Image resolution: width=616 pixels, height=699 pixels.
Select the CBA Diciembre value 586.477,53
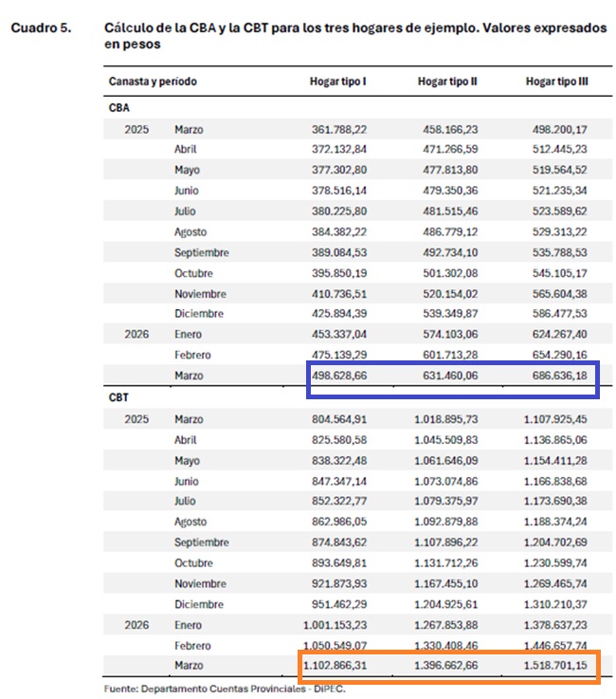(554, 314)
